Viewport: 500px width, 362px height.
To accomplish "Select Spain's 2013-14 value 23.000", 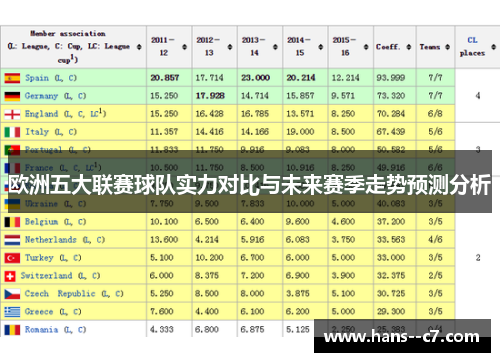I will [x=260, y=78].
